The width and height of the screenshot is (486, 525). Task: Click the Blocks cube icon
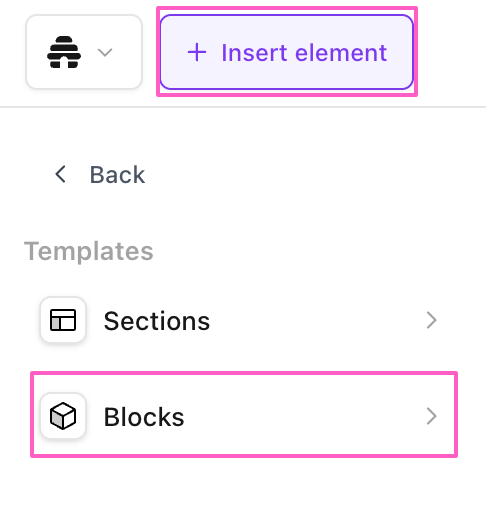click(63, 416)
